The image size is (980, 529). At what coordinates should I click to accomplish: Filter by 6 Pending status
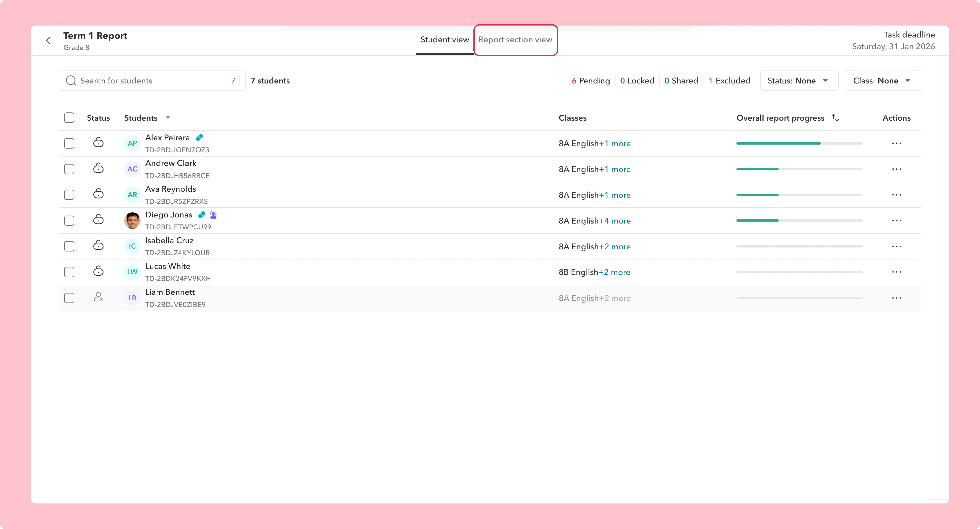(x=591, y=81)
